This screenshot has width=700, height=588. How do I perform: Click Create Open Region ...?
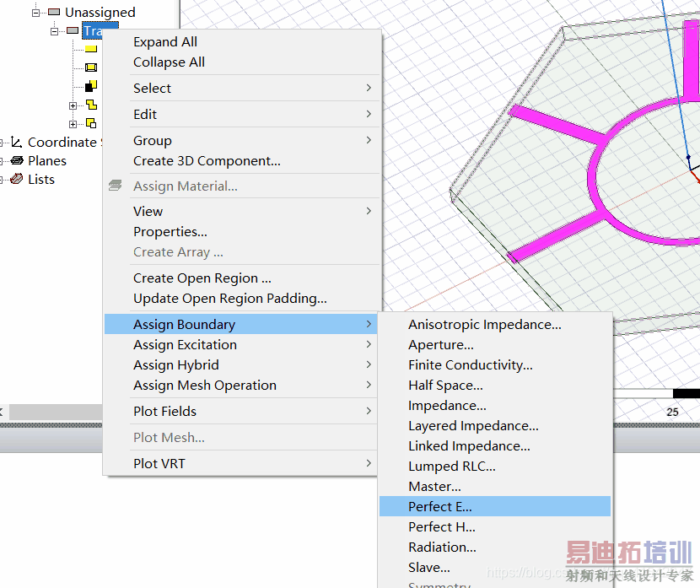tap(241, 278)
